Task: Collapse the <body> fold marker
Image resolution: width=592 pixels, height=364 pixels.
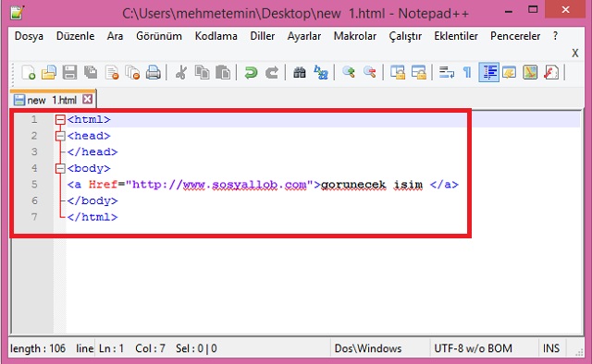Action: (60, 168)
